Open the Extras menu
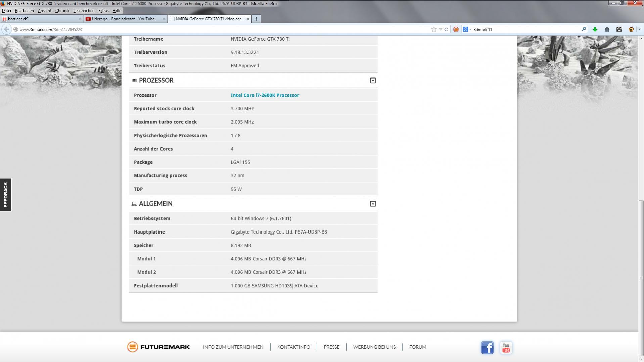Screen dimensions: 644x362 (103, 11)
